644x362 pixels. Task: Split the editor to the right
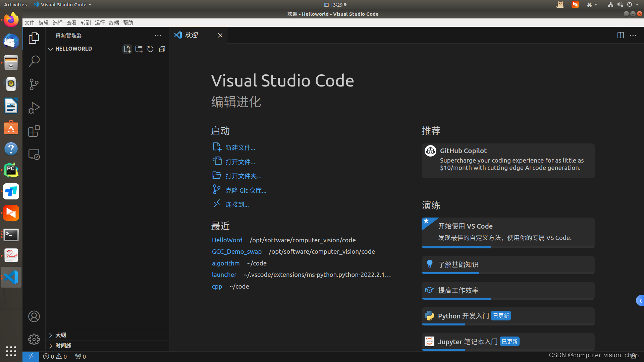click(x=621, y=35)
